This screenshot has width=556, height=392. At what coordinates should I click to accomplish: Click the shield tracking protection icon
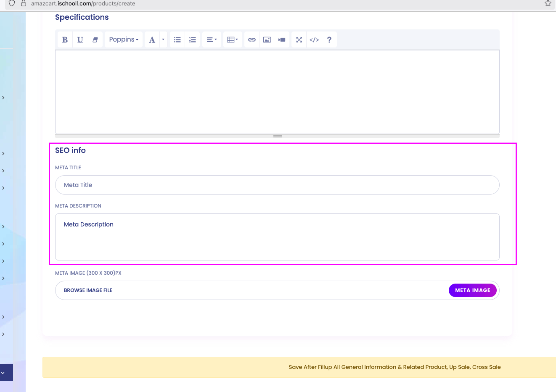(12, 3)
